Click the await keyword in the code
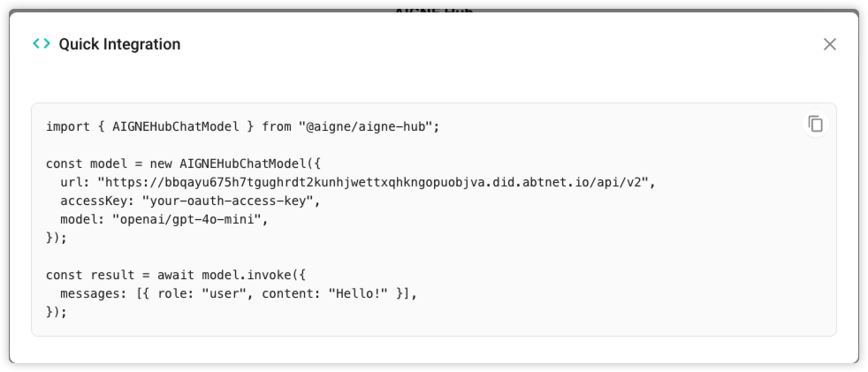This screenshot has width=868, height=372. coord(176,275)
